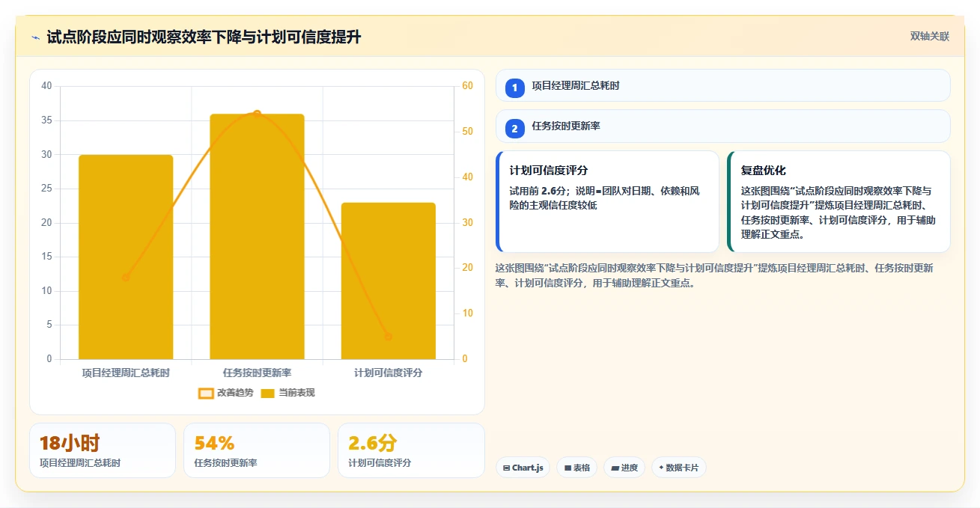Select list item 任务按时更新率
Screen dimensions: 980x508
(x=723, y=126)
